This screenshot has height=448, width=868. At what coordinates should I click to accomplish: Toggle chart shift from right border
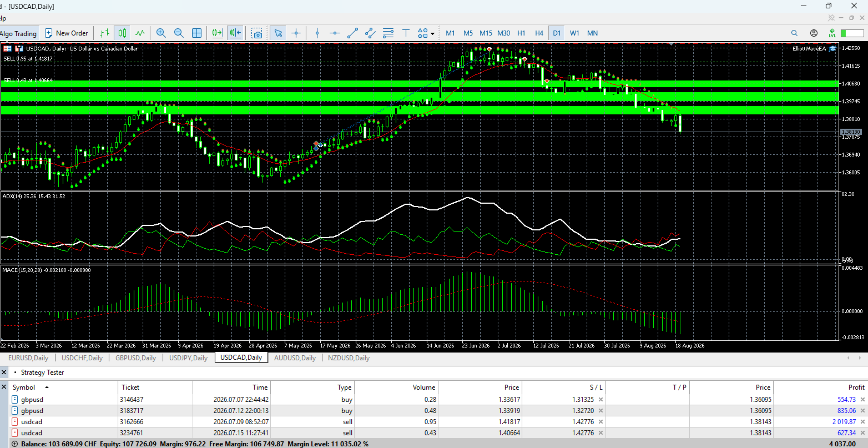[235, 33]
